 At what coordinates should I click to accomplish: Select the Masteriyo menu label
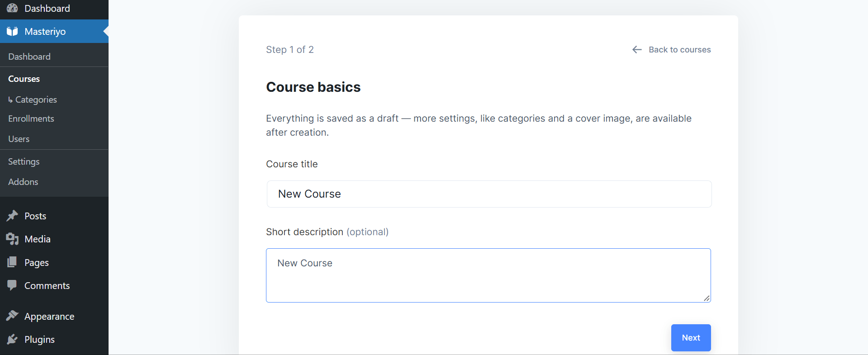click(x=45, y=31)
